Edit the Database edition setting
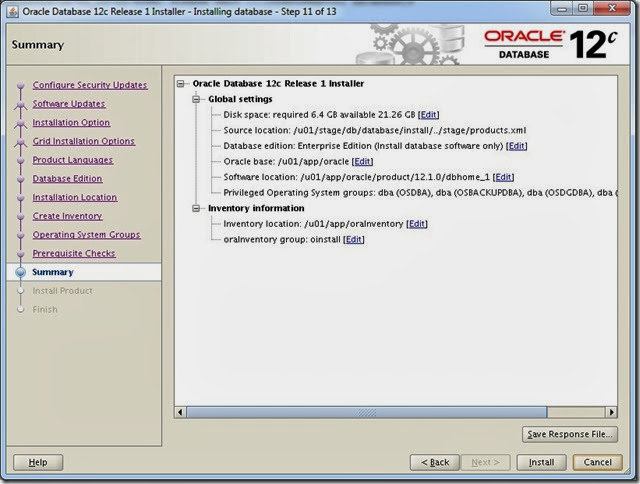The image size is (640, 484). (x=516, y=146)
